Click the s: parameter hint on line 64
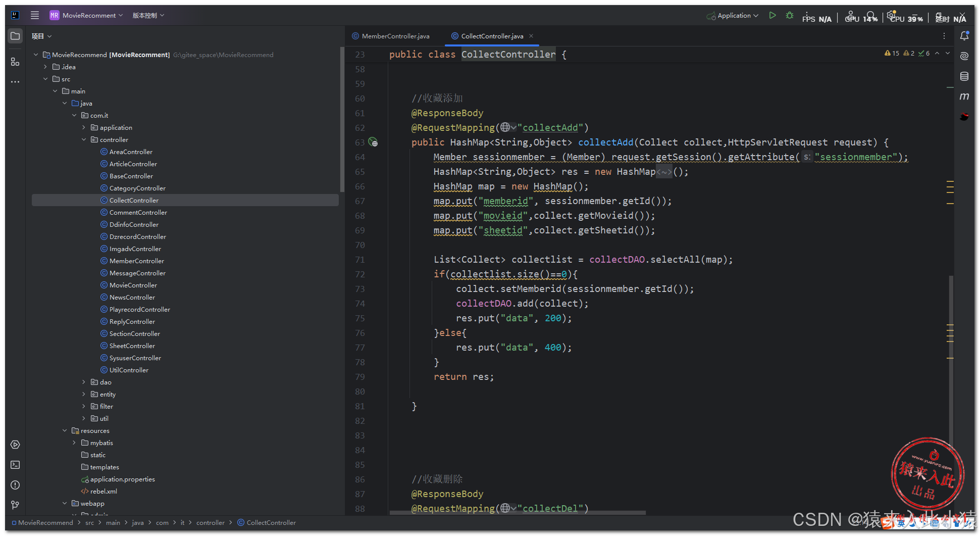This screenshot has width=980, height=536. pyautogui.click(x=807, y=157)
